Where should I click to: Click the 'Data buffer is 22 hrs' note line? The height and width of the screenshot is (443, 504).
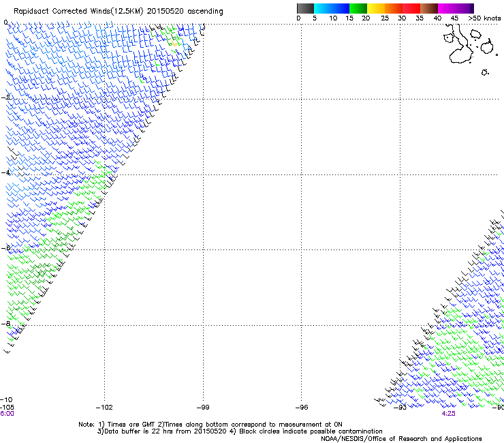[240, 431]
